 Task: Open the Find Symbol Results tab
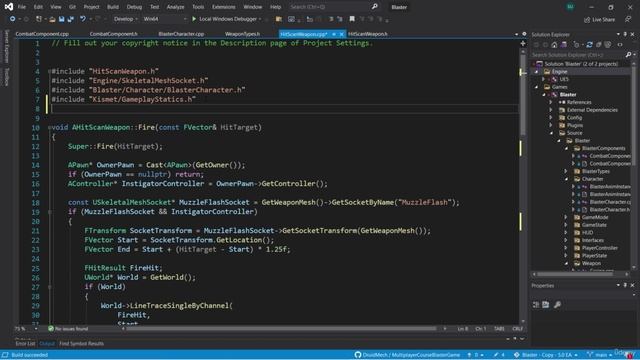point(81,344)
